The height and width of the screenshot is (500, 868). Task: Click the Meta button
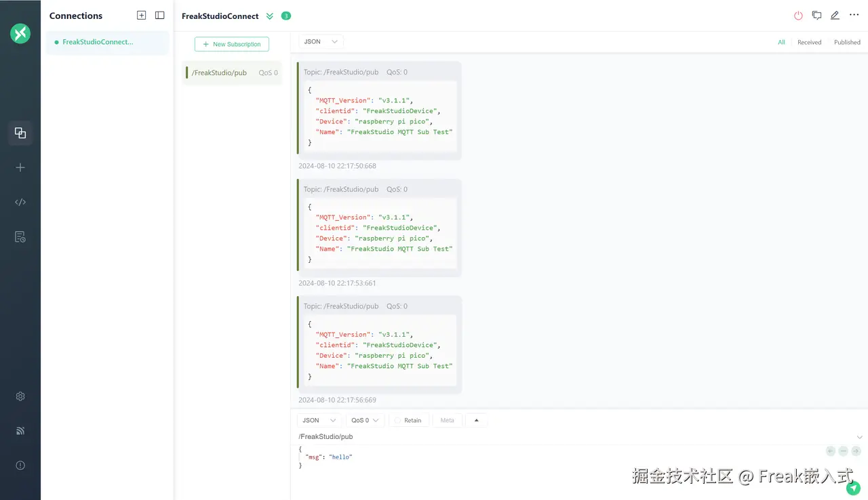point(448,420)
